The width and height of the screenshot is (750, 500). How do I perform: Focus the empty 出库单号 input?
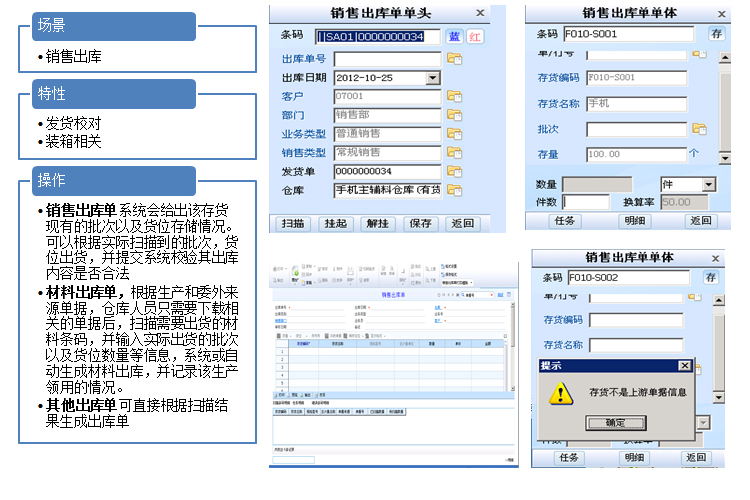tap(387, 59)
